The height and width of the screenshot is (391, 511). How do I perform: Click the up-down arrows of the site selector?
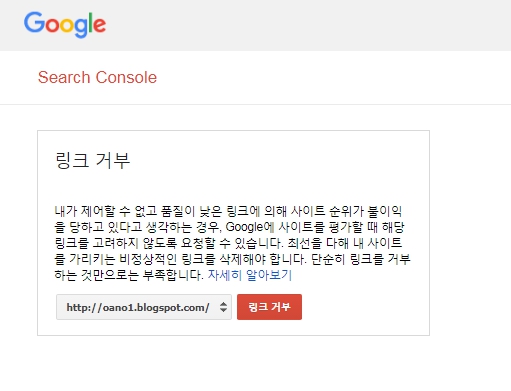pyautogui.click(x=223, y=307)
